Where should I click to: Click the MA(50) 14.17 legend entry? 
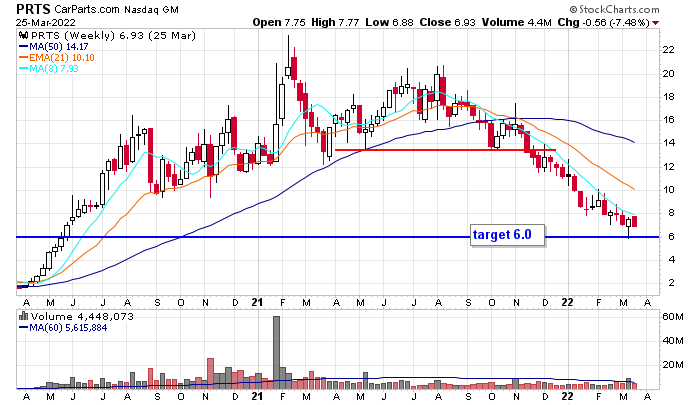(x=54, y=46)
